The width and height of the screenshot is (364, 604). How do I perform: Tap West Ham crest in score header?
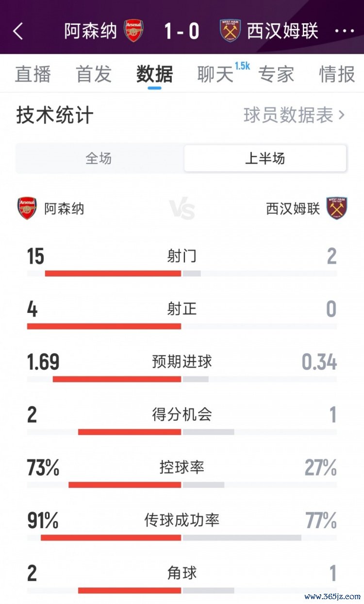pyautogui.click(x=230, y=31)
